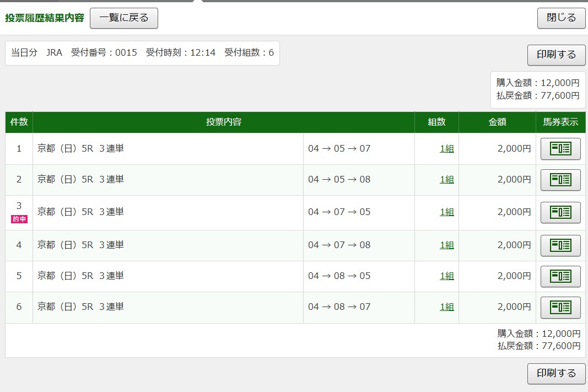Show betting ticket for 04→05→08 row
This screenshot has height=392, width=588.
560,180
